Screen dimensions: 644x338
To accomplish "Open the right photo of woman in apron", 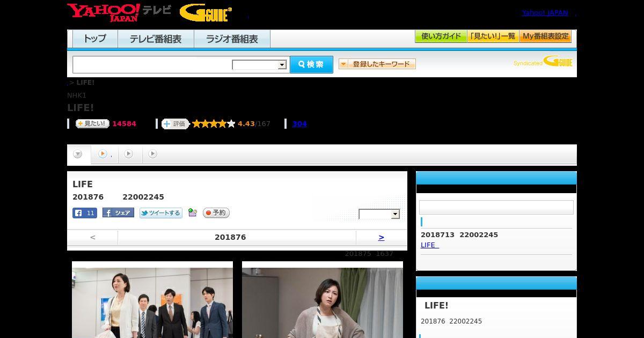I will [x=323, y=300].
